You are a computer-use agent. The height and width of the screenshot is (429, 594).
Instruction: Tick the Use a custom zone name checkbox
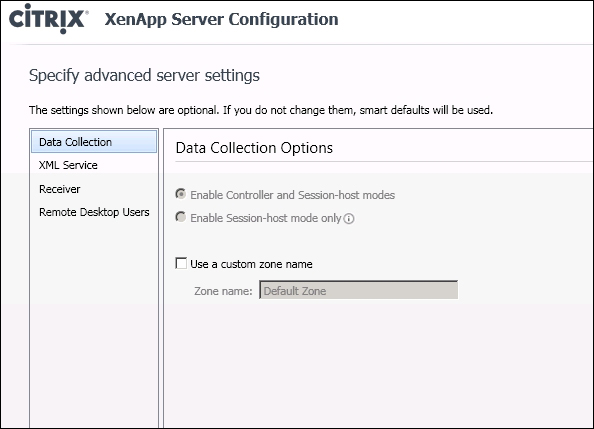click(x=181, y=263)
